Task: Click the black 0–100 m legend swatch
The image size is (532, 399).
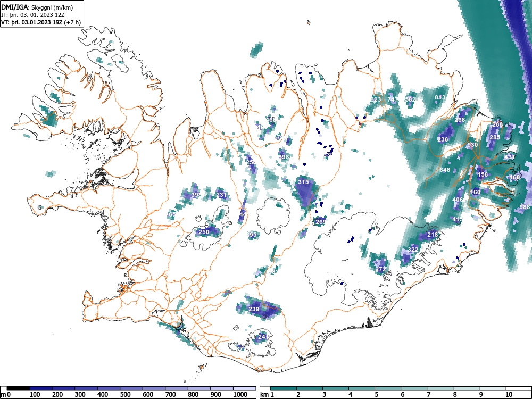Action: click(18, 388)
